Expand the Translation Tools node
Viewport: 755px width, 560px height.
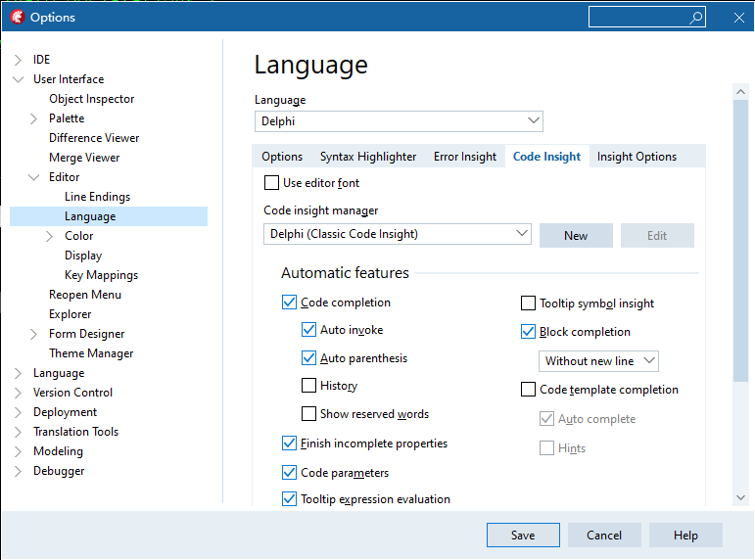pos(18,432)
